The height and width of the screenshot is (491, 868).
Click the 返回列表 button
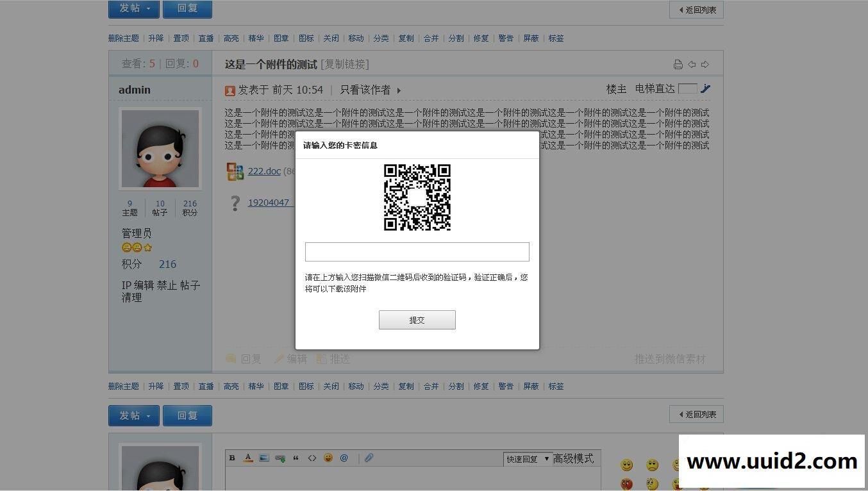click(x=696, y=10)
